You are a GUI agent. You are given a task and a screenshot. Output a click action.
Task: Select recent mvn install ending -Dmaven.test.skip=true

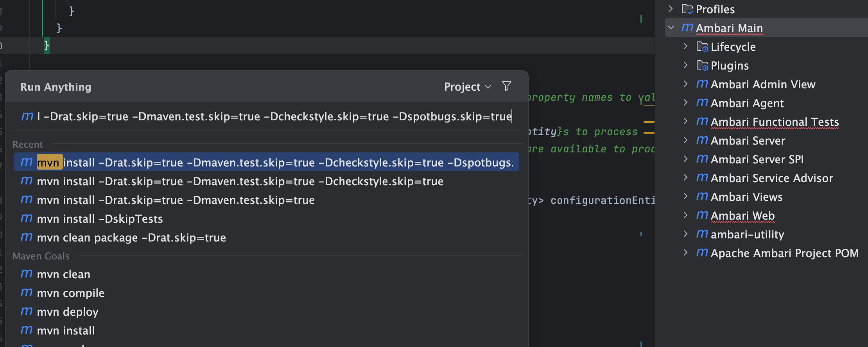pos(267,200)
